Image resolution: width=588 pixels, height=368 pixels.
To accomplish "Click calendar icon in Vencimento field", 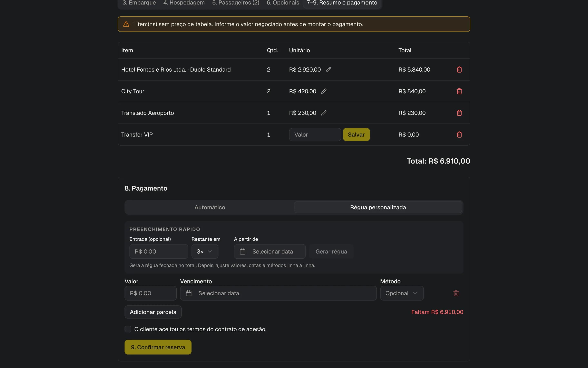I will [x=189, y=293].
